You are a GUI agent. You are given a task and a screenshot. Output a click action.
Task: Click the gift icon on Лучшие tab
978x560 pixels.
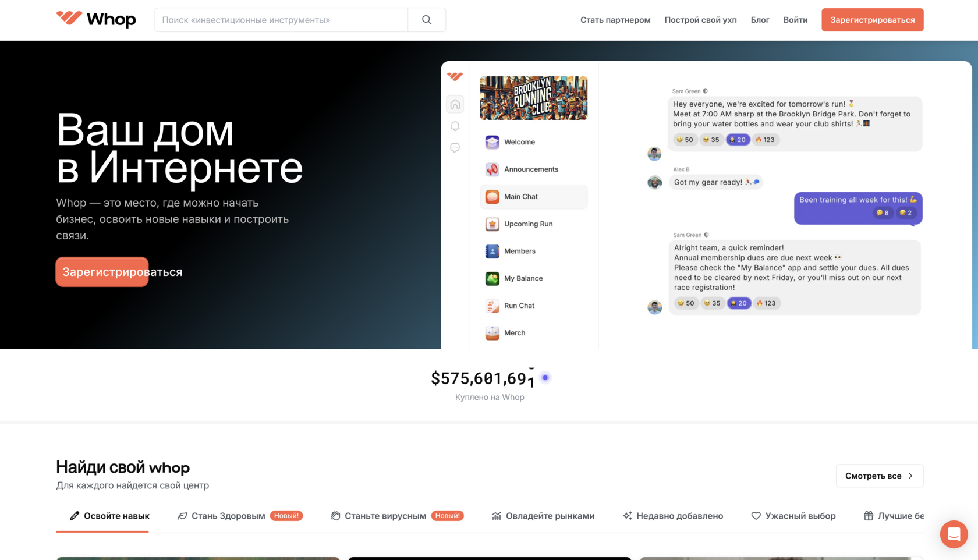pyautogui.click(x=869, y=516)
